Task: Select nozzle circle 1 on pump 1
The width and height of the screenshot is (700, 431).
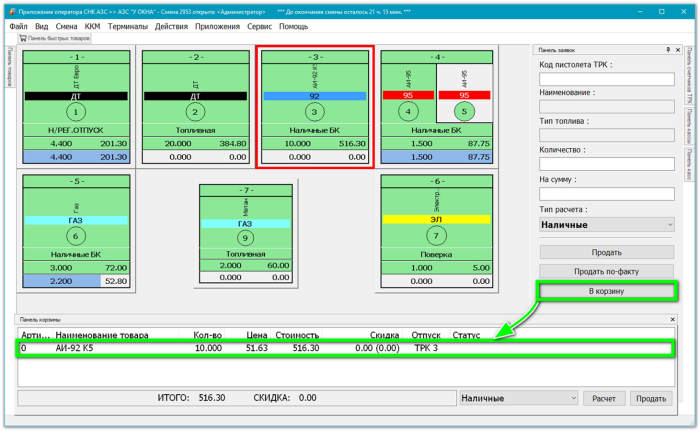Action: click(76, 112)
